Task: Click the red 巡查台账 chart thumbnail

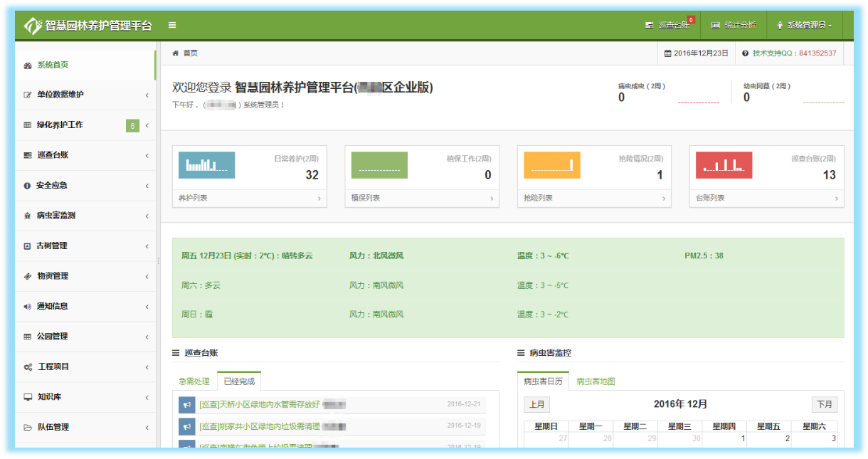Action: coord(724,165)
